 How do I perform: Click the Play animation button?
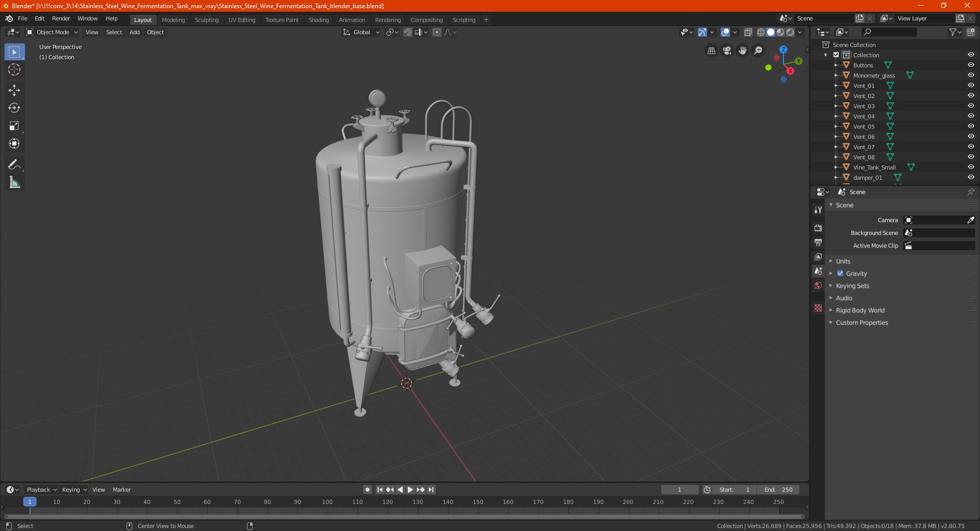coord(410,490)
